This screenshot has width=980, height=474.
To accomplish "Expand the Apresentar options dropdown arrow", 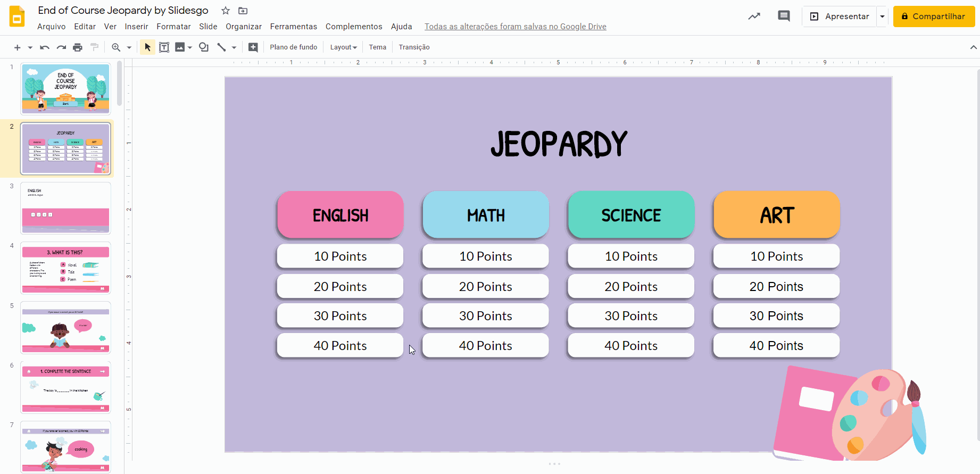I will click(x=882, y=16).
